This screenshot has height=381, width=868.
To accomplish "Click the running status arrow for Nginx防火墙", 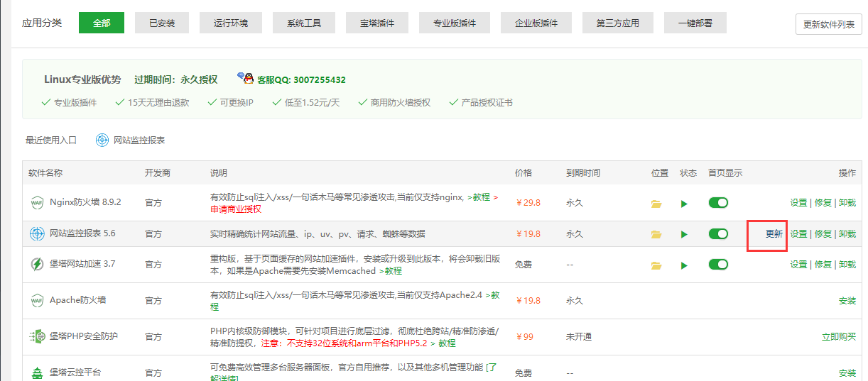I will tap(684, 204).
